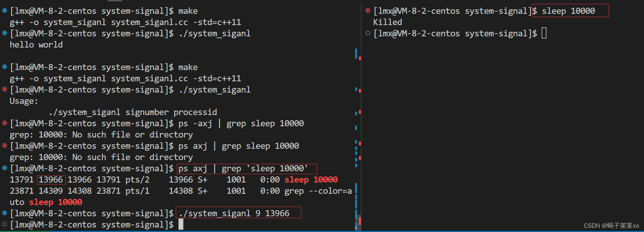The image size is (644, 232).
Task: Click hollow circle marker at left terminal's last prompt
Action: coord(4,224)
